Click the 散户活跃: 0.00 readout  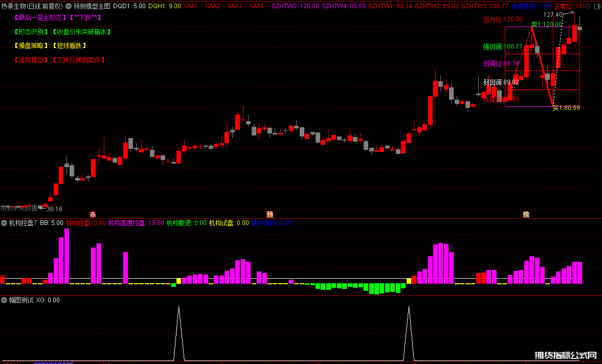[272, 223]
